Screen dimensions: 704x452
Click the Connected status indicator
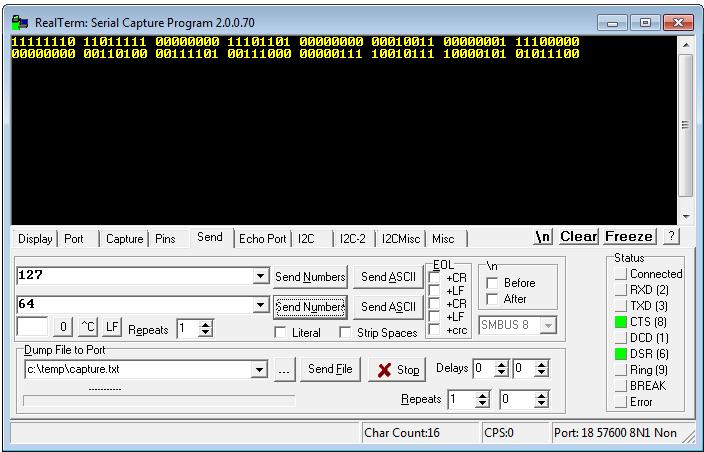pyautogui.click(x=620, y=274)
